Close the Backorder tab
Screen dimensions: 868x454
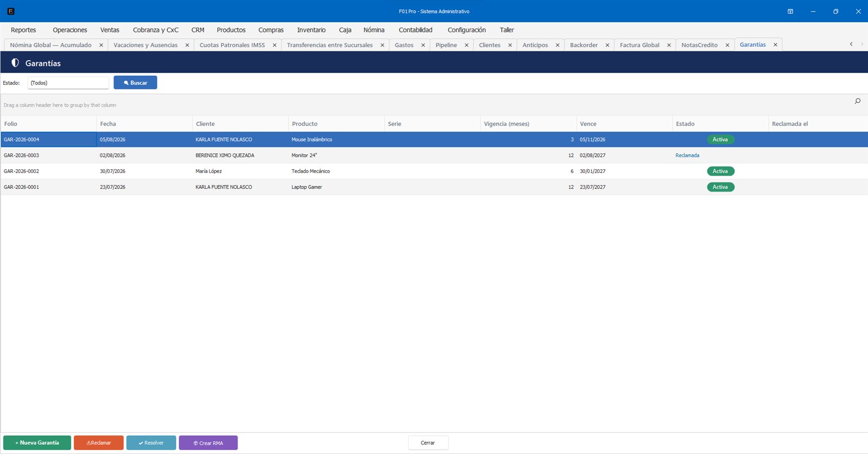pyautogui.click(x=607, y=46)
